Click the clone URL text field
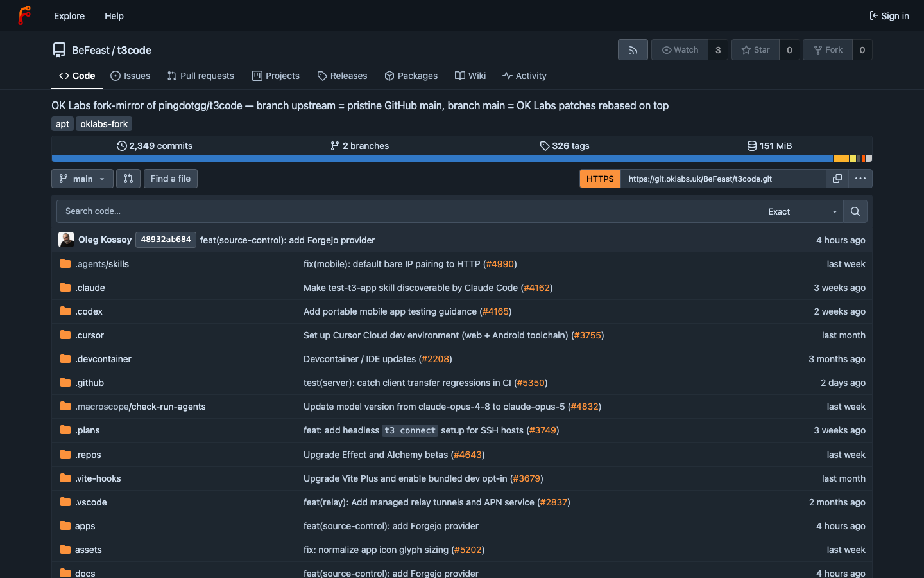The height and width of the screenshot is (578, 924). click(x=723, y=179)
